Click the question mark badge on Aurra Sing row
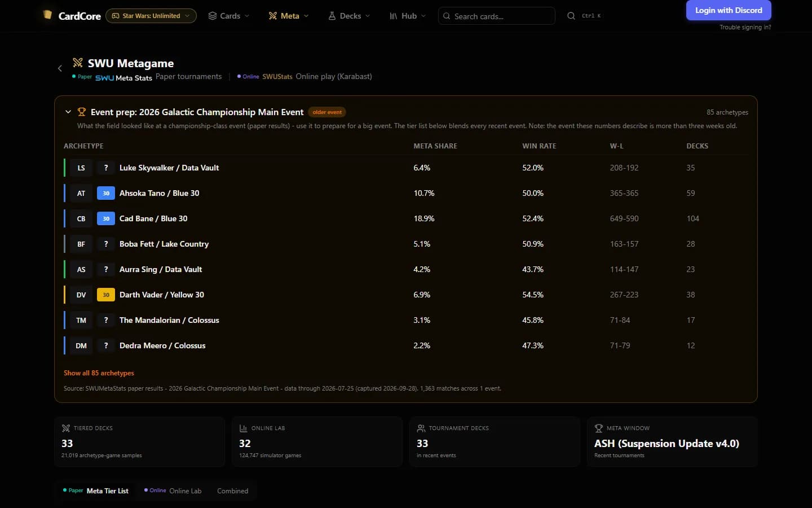 pyautogui.click(x=106, y=269)
